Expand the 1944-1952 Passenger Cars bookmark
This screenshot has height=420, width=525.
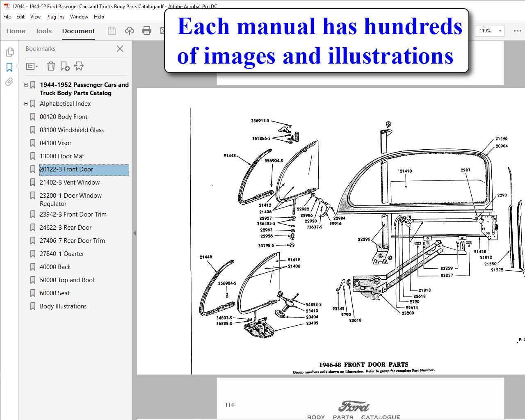click(x=26, y=85)
